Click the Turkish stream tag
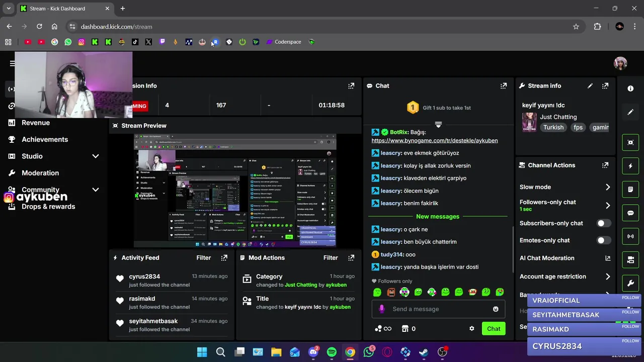Viewport: 644px width, 362px height. 553,127
